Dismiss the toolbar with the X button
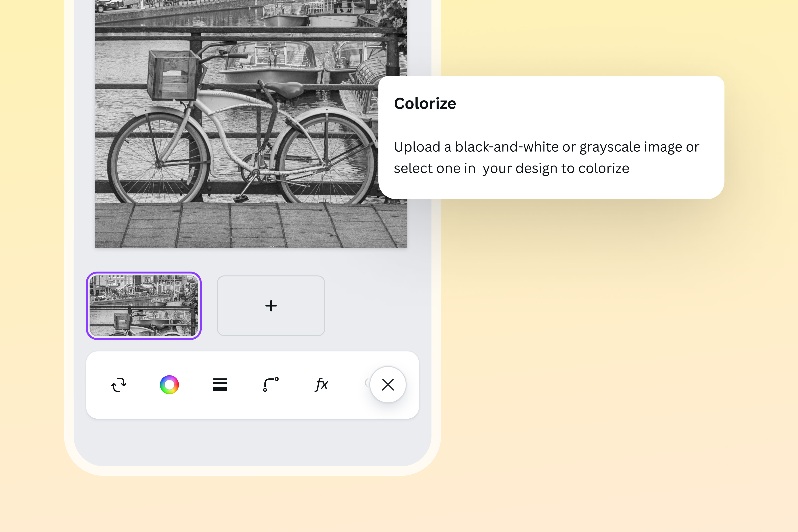This screenshot has width=798, height=532. click(x=388, y=384)
